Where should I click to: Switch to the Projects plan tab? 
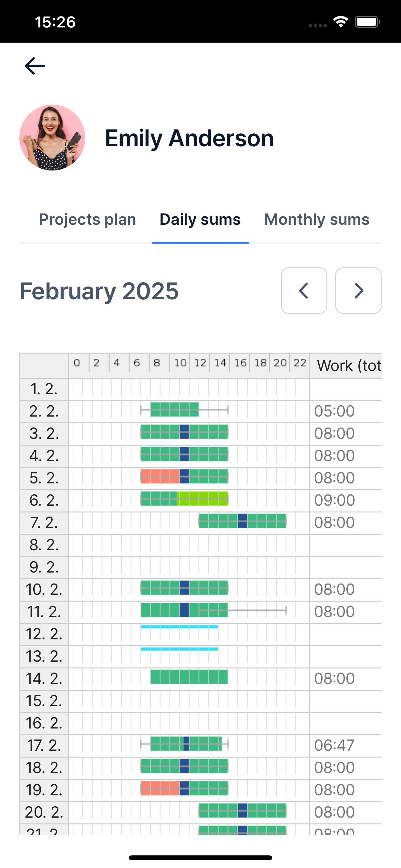(x=87, y=219)
